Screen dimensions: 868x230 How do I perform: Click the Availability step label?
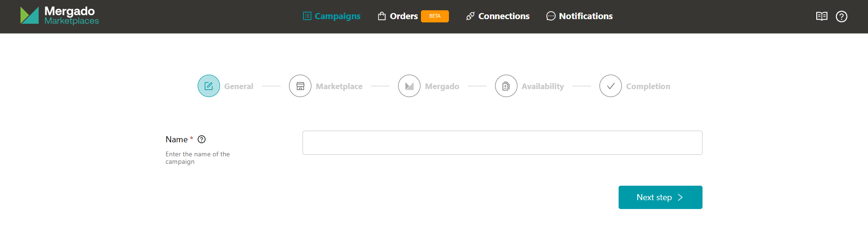[543, 86]
